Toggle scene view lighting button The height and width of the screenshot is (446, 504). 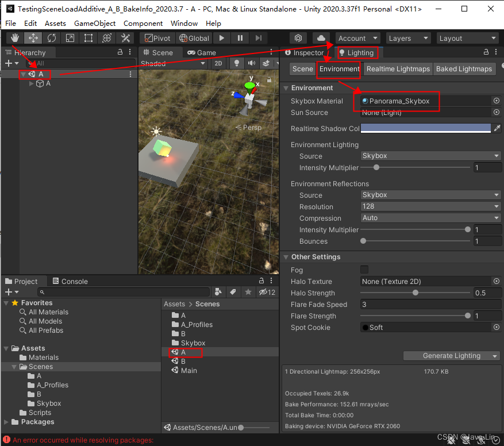click(236, 63)
